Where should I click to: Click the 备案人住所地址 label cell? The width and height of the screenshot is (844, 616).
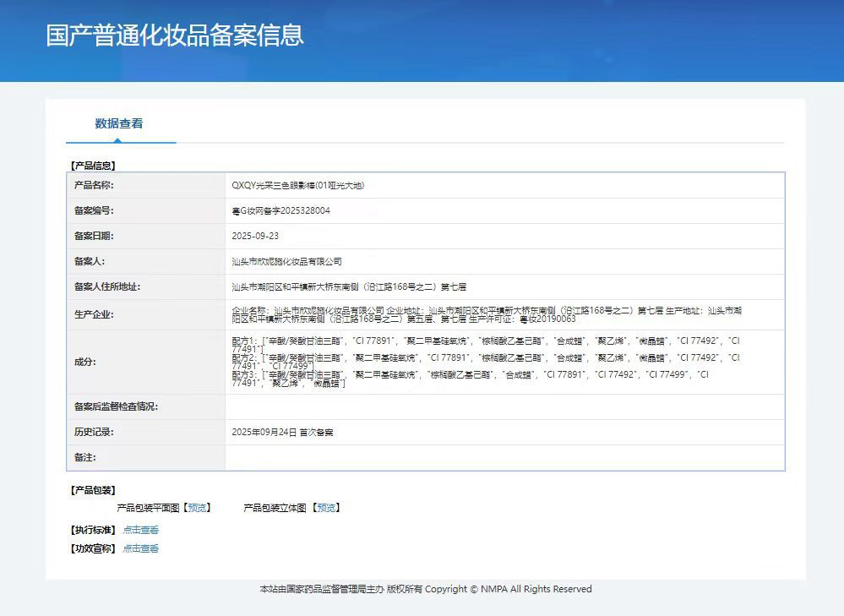click(146, 286)
